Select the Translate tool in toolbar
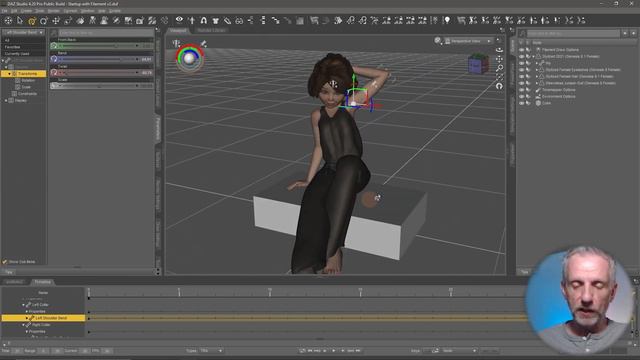The width and height of the screenshot is (640, 360). point(56,20)
